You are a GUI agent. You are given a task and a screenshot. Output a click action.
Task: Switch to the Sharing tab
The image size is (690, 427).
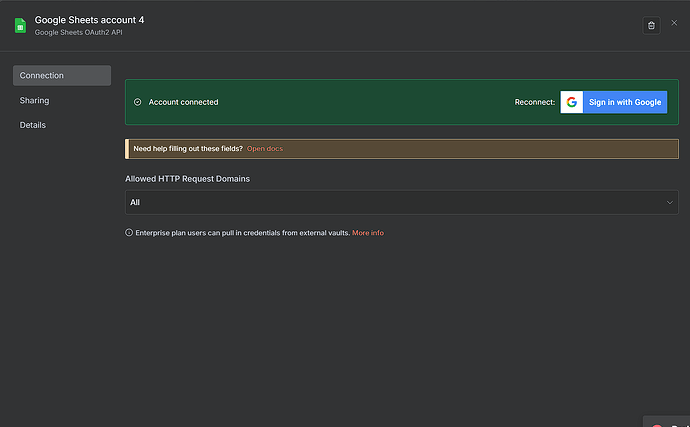tap(35, 101)
